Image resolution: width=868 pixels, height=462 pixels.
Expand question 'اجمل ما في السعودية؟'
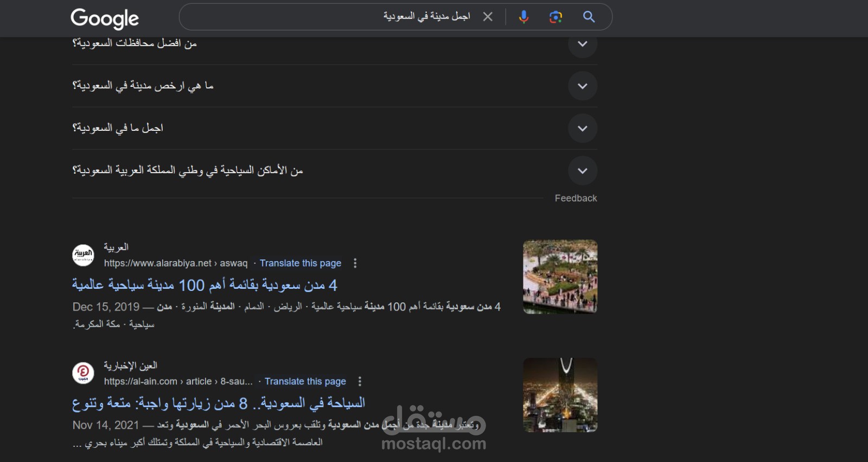coord(583,128)
